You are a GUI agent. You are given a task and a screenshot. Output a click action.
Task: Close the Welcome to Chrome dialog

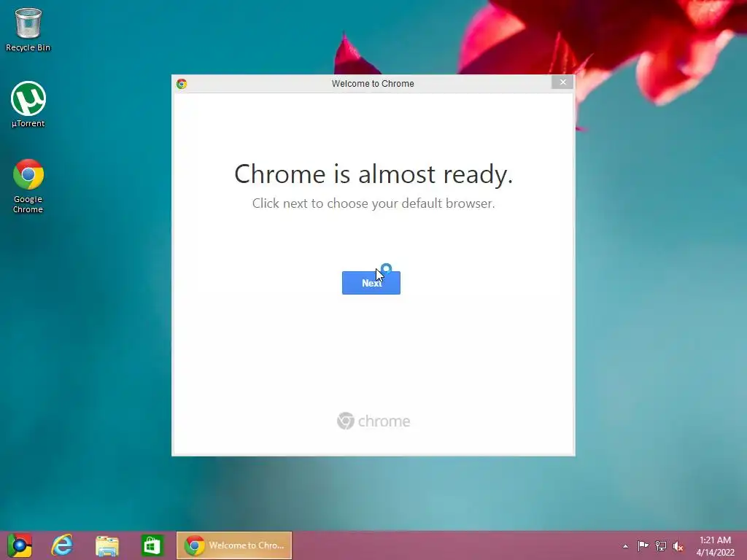(562, 82)
